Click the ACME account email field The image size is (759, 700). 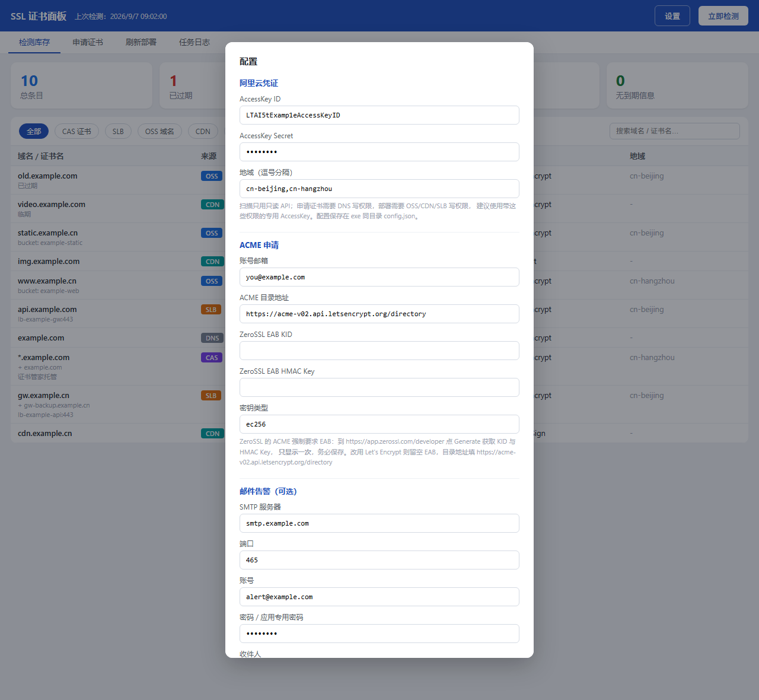coord(379,277)
